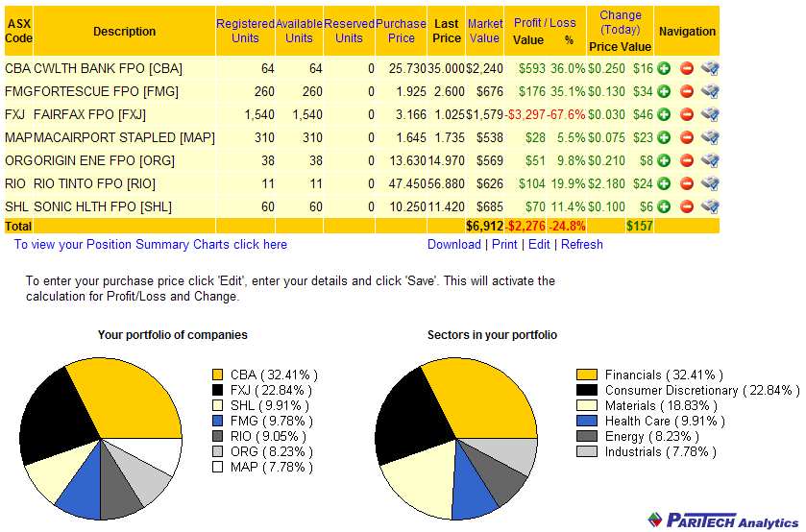Click the red minus icon for MAP

coord(687,137)
